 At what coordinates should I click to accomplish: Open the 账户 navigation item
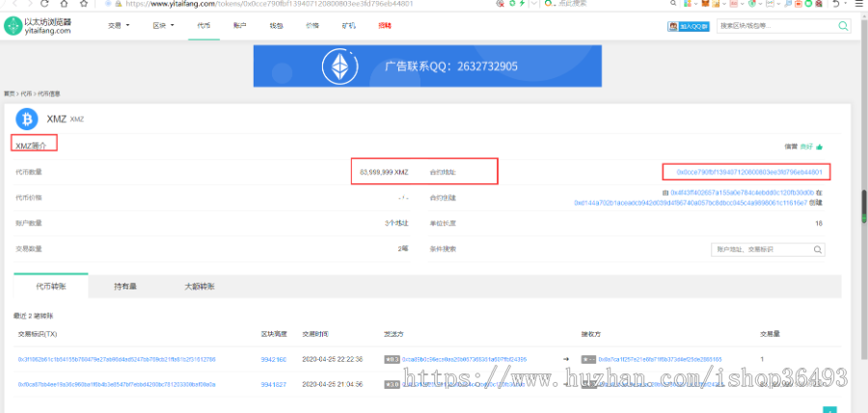[x=240, y=25]
